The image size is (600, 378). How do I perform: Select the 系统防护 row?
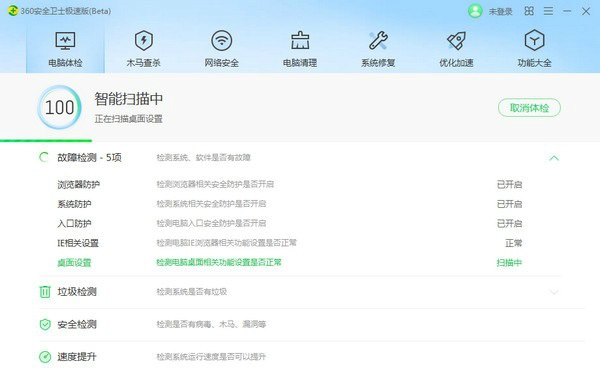pos(290,204)
